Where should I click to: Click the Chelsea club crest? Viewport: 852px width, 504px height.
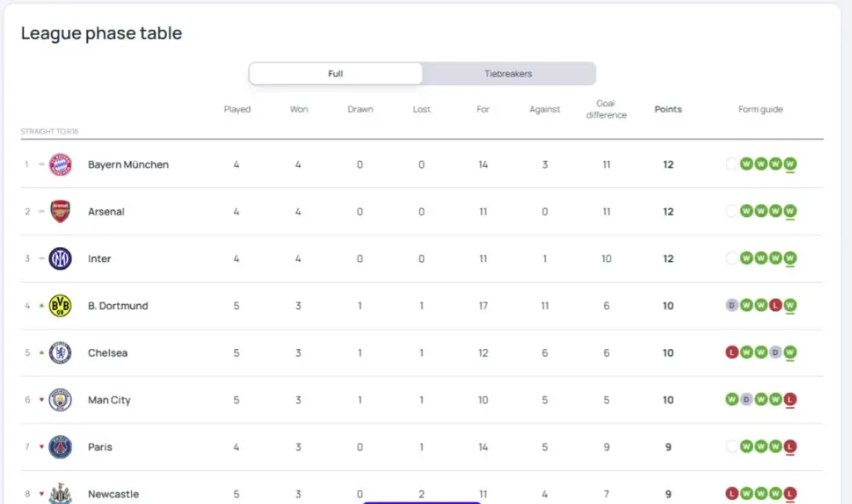click(60, 353)
